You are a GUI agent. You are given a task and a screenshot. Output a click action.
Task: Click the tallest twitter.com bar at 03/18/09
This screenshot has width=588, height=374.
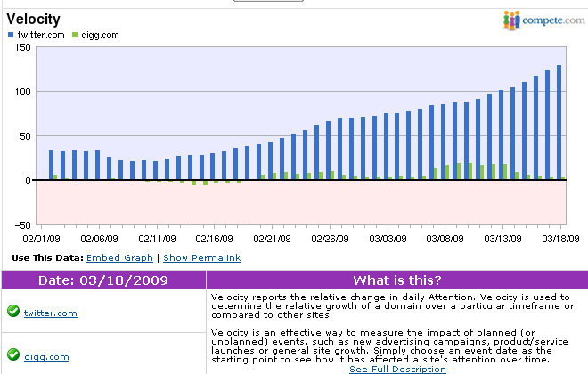[x=559, y=123]
